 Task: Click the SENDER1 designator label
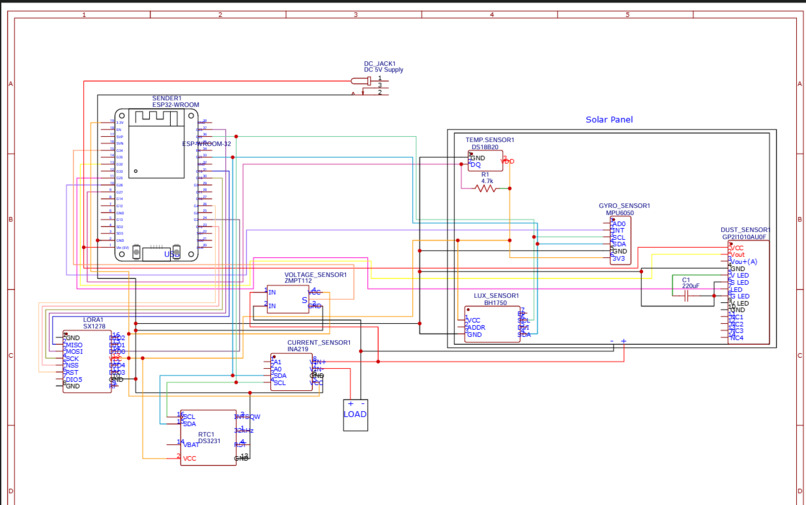(x=167, y=98)
